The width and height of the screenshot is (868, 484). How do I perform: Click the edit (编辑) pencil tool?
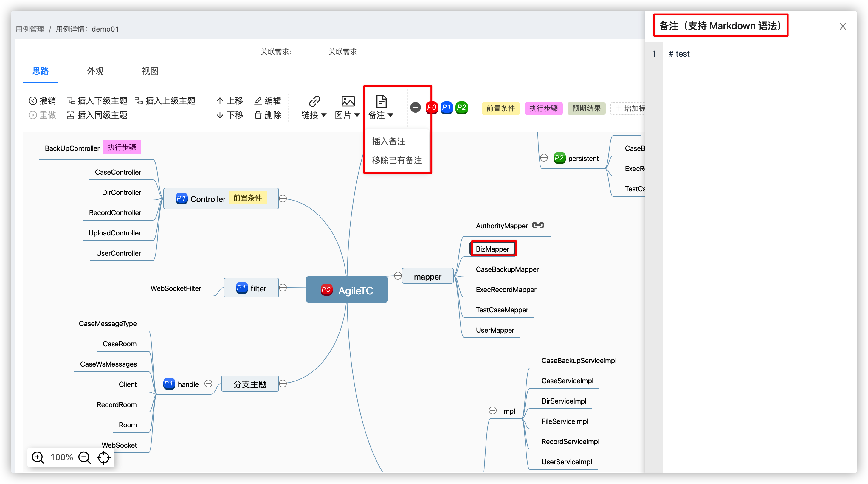tap(268, 101)
